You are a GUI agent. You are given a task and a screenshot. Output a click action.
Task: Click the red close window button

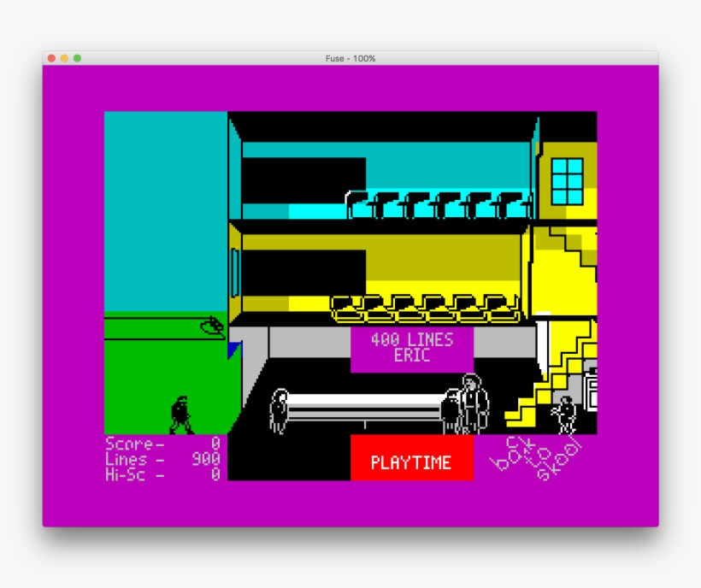pos(51,58)
